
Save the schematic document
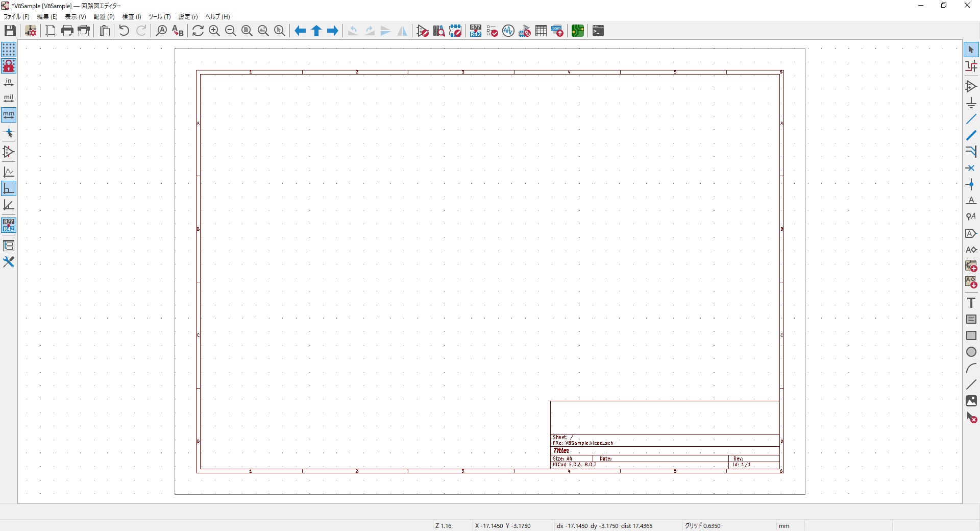pos(10,31)
